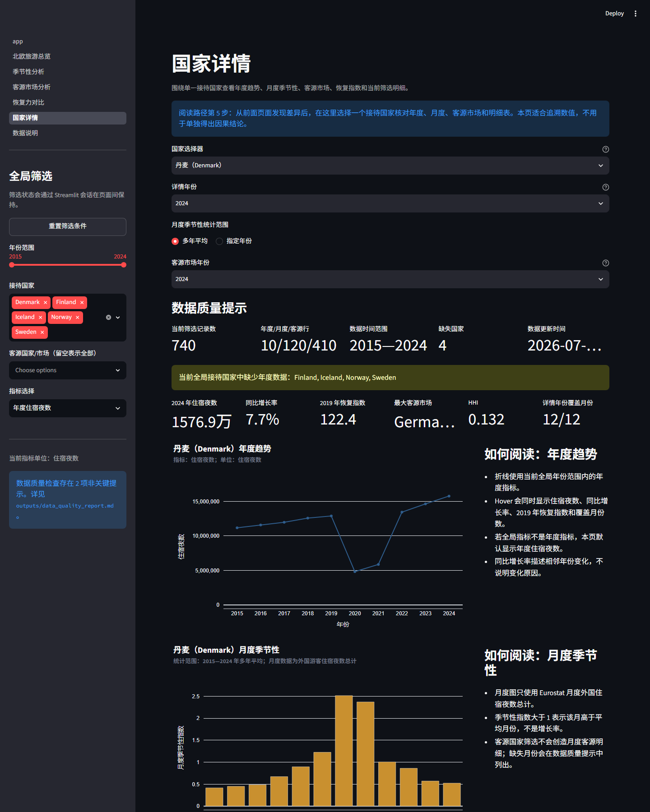Open the three-dot main menu
Screen dimensions: 650x812
(x=636, y=14)
